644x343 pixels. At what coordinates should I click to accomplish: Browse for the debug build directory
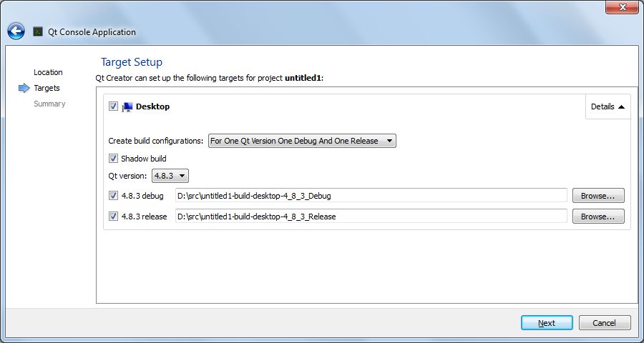[597, 195]
